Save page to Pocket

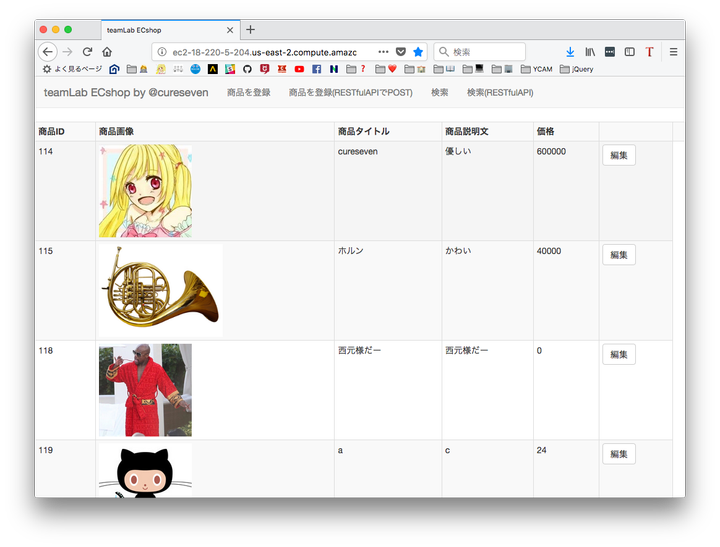[x=401, y=52]
